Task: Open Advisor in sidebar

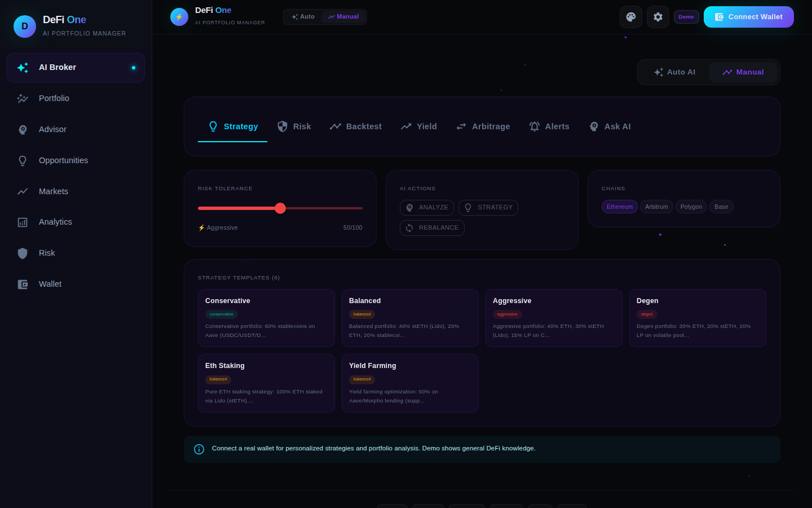Action: pos(76,130)
